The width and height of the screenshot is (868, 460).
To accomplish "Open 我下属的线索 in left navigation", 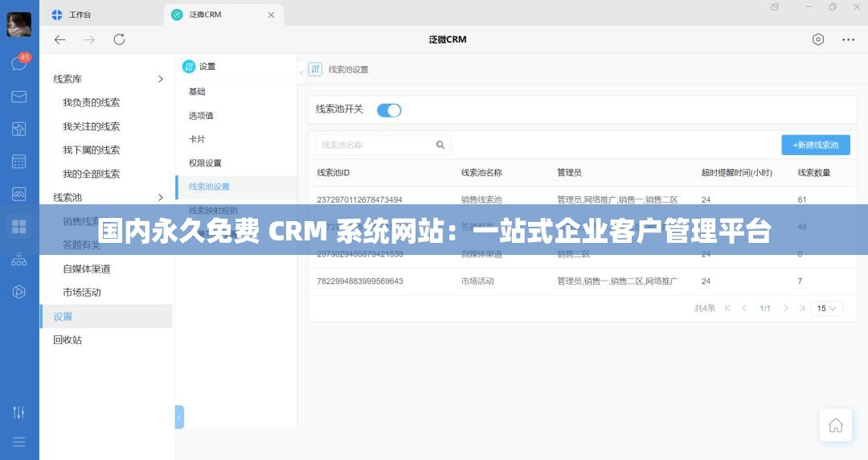I will tap(91, 150).
